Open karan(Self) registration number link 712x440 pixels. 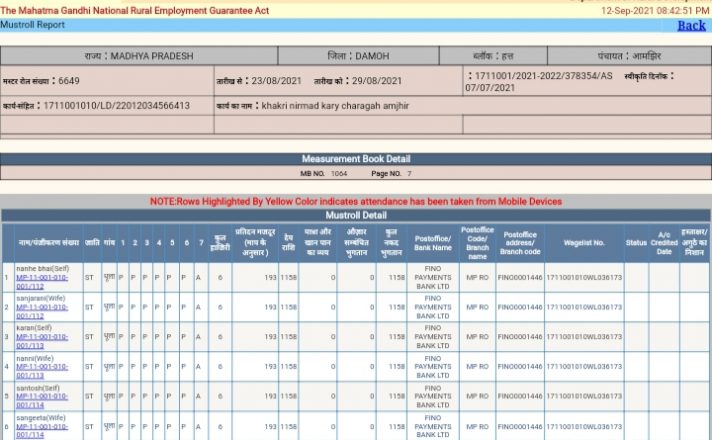pyautogui.click(x=42, y=341)
